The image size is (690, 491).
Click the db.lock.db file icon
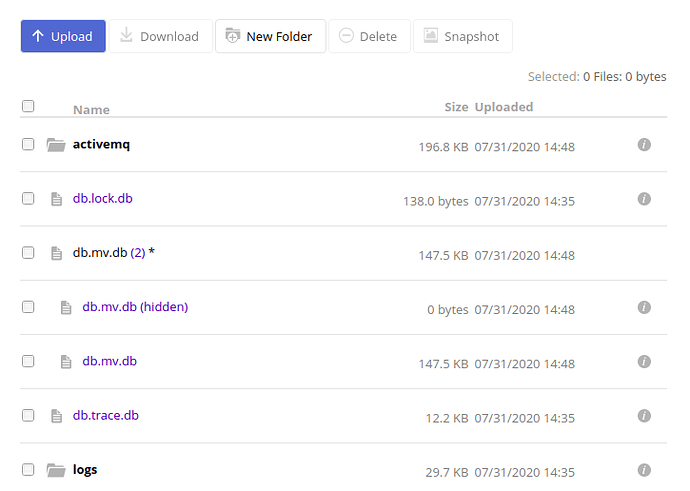pos(56,199)
